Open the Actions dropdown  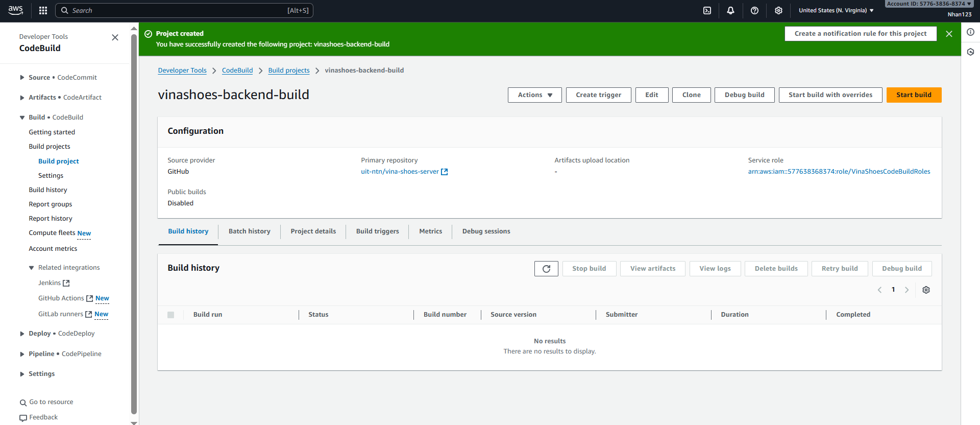point(534,95)
